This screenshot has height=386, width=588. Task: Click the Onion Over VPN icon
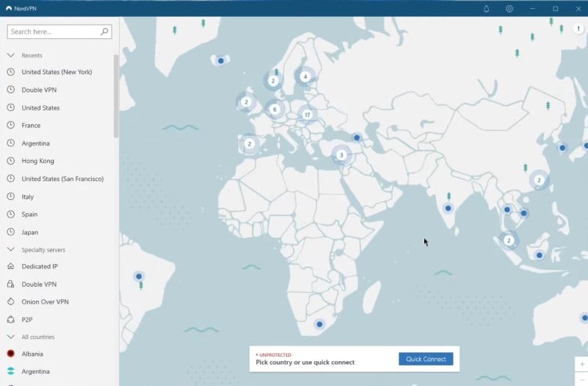(11, 301)
